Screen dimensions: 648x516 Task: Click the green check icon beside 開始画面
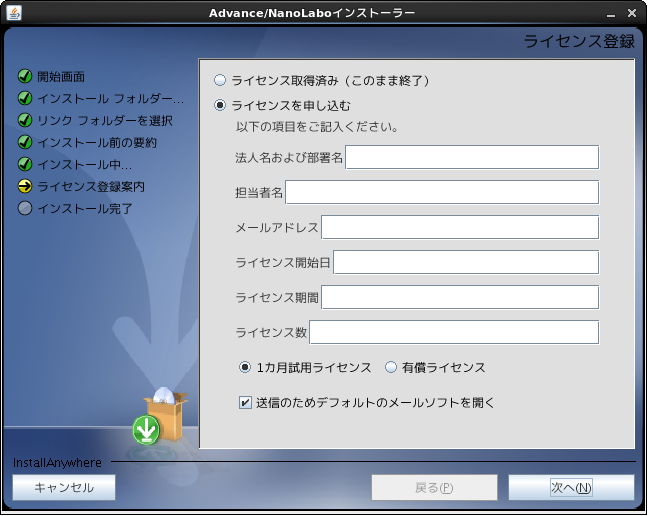tap(25, 76)
